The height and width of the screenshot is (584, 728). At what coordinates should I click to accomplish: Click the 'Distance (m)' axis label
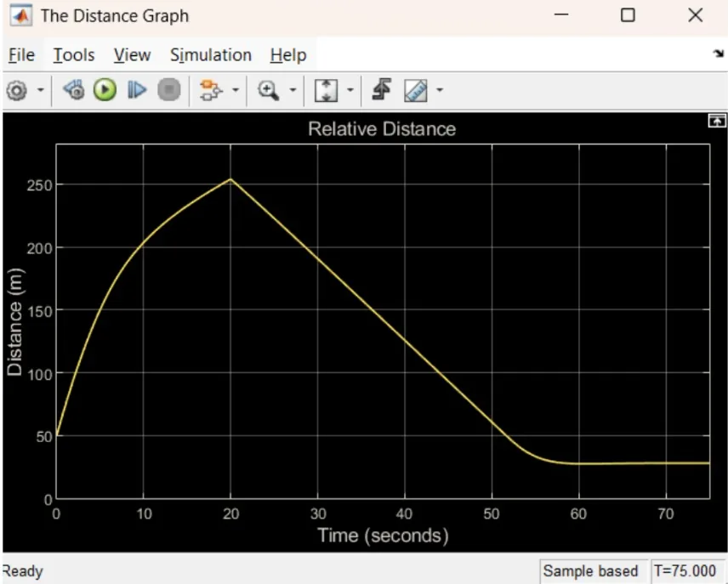click(x=14, y=321)
